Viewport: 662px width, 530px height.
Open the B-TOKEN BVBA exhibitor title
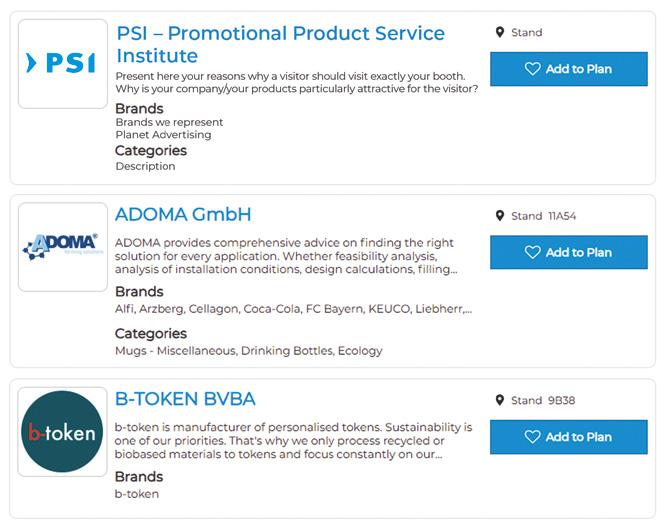click(x=185, y=399)
